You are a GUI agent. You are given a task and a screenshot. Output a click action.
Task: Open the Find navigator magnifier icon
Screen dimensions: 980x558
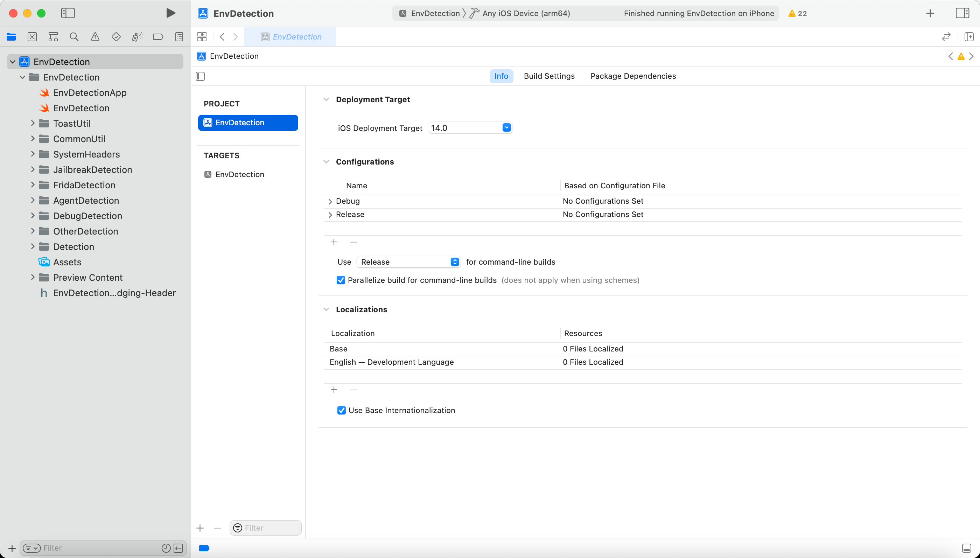pyautogui.click(x=74, y=37)
